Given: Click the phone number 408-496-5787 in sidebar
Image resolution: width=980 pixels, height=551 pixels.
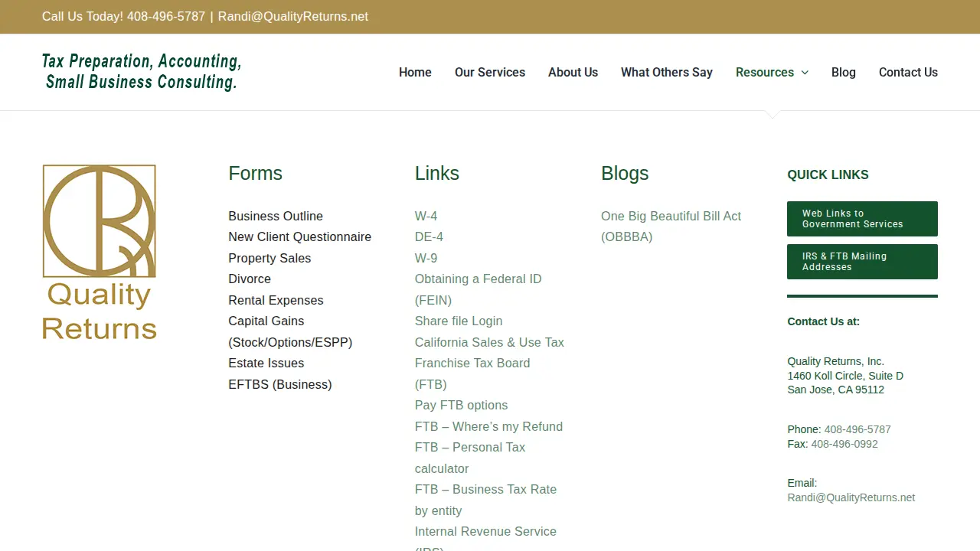Looking at the screenshot, I should pyautogui.click(x=857, y=430).
